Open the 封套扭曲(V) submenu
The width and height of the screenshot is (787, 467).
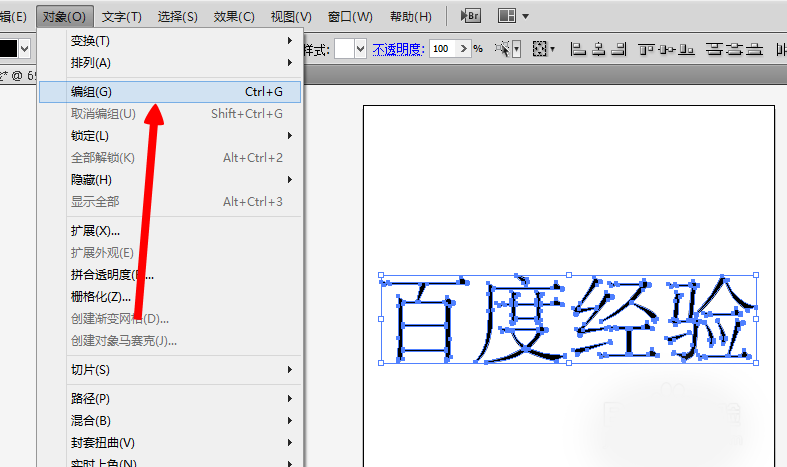coord(170,443)
